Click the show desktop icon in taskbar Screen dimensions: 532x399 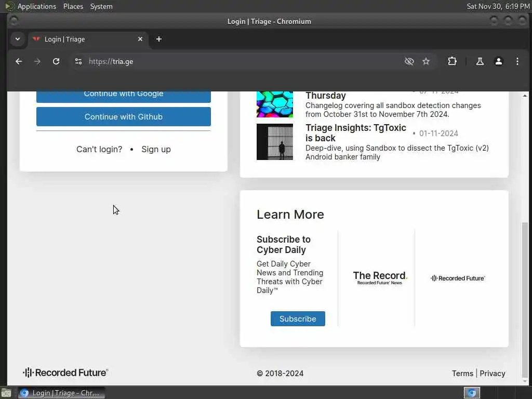6,393
